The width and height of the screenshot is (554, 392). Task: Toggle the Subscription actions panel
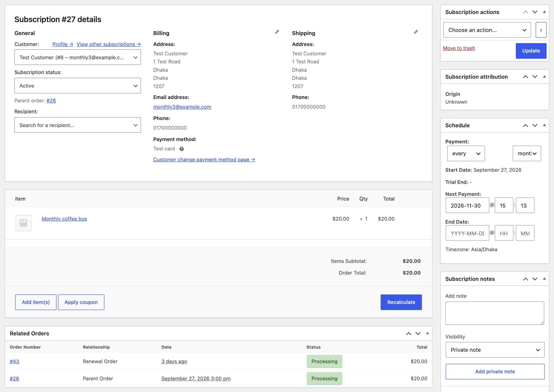point(544,12)
